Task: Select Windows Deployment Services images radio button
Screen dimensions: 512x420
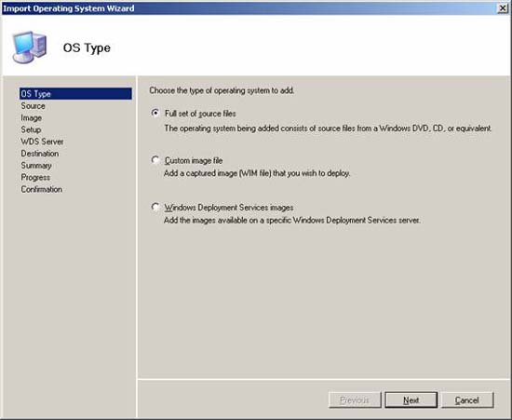Action: click(x=155, y=207)
